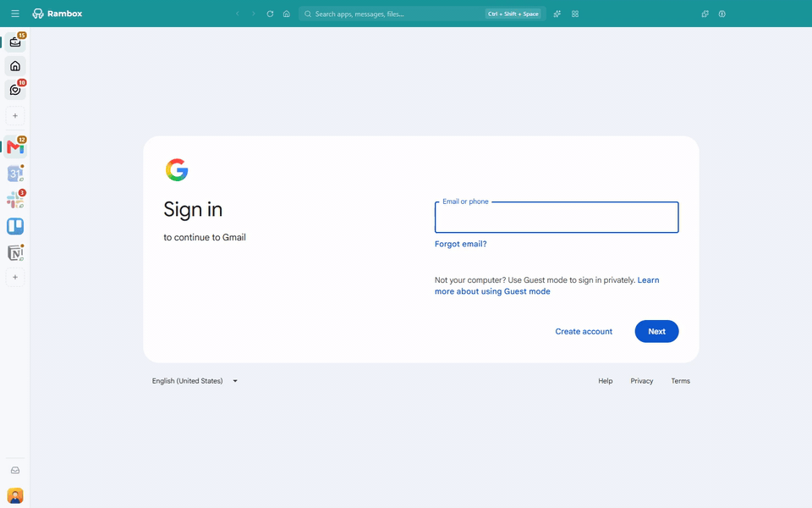
Task: Go forward with the right arrow
Action: [x=253, y=14]
